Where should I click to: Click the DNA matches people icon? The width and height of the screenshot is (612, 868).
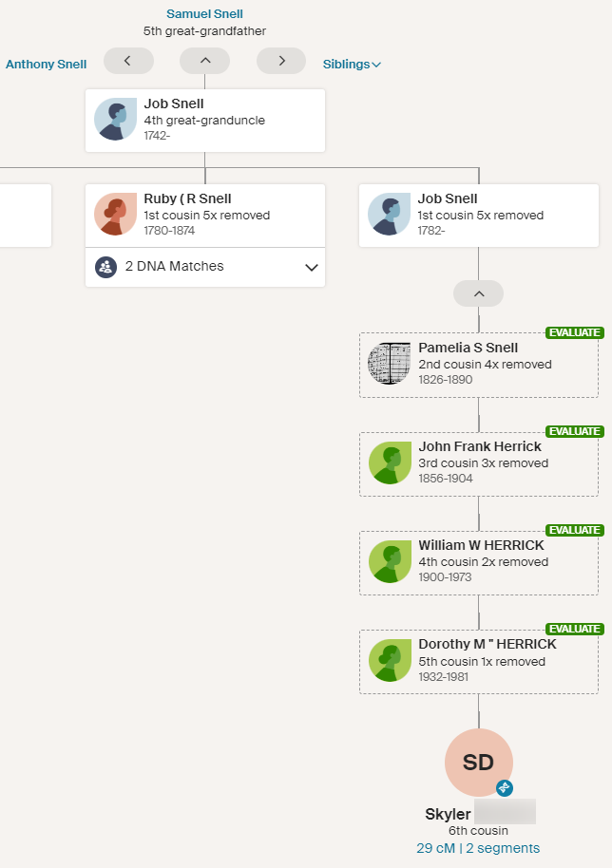(105, 267)
